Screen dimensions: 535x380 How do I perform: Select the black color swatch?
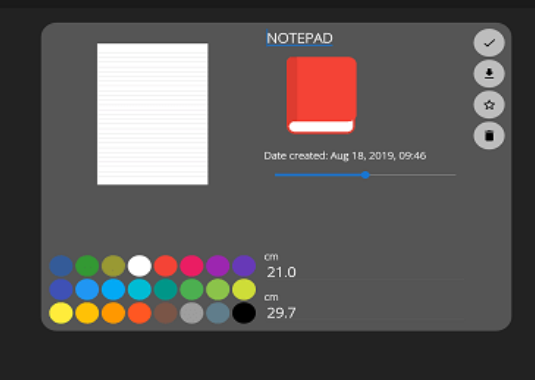(244, 313)
